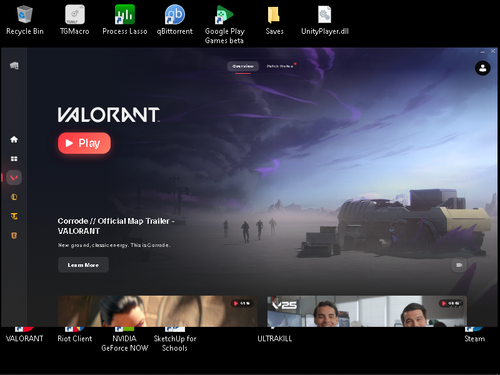Click the VALORANT logo title
The height and width of the screenshot is (375, 500).
point(109,115)
